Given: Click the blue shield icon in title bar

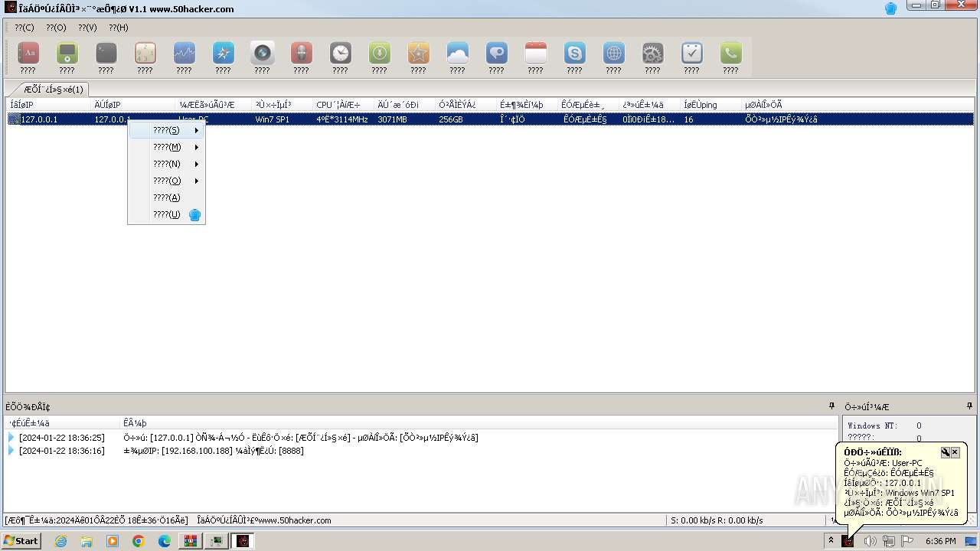Looking at the screenshot, I should pos(890,8).
